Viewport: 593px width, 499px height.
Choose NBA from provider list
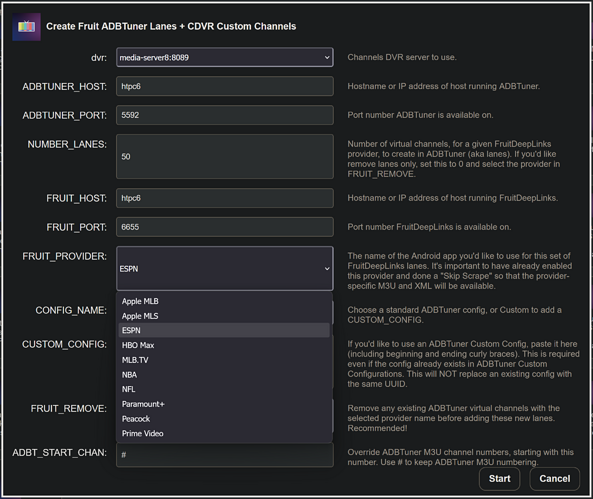coord(224,375)
